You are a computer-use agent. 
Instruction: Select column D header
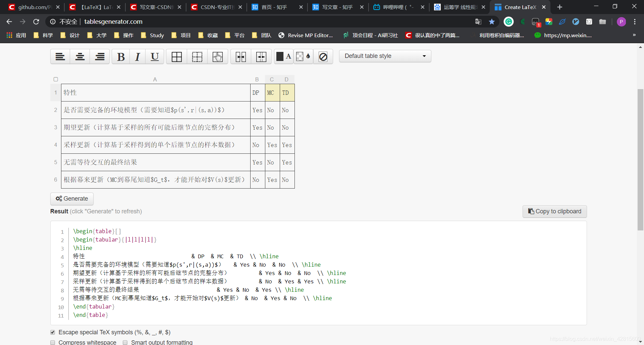pos(286,79)
